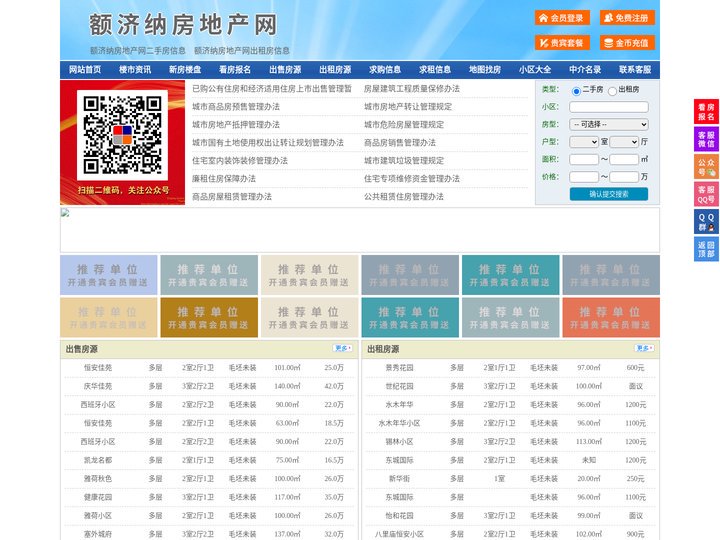Click the light blue-purple 推荐单位 tile
This screenshot has width=720, height=540.
click(108, 275)
